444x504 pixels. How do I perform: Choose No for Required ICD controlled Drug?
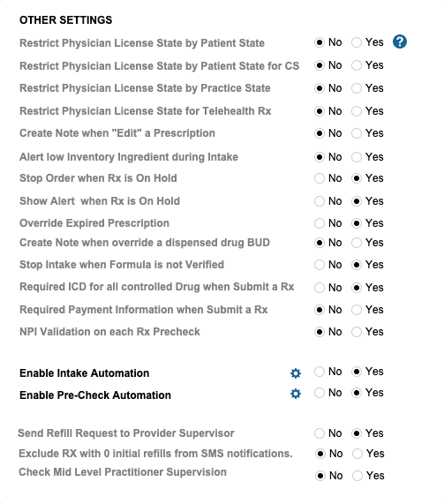pos(320,288)
